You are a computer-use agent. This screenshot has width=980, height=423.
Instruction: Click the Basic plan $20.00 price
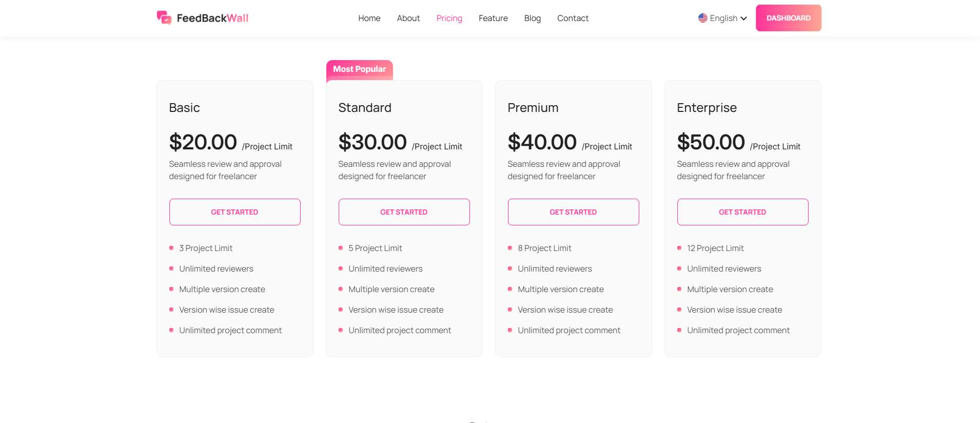[203, 142]
